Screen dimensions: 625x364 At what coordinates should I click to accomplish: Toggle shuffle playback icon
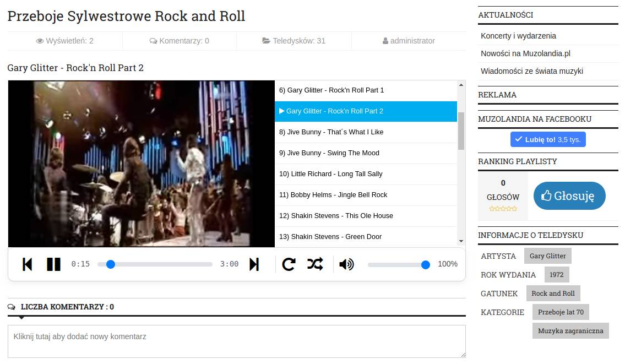click(x=315, y=264)
